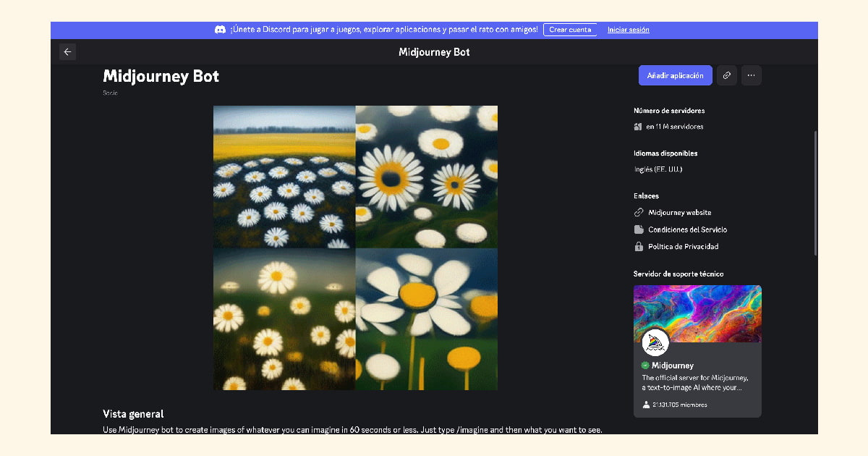The height and width of the screenshot is (456, 868).
Task: Click the Discord logo in the banner
Action: [x=220, y=30]
